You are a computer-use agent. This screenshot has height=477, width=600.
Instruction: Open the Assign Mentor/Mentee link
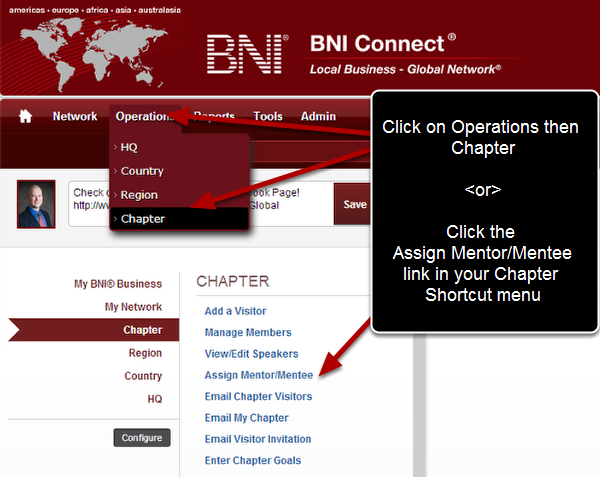(x=258, y=375)
